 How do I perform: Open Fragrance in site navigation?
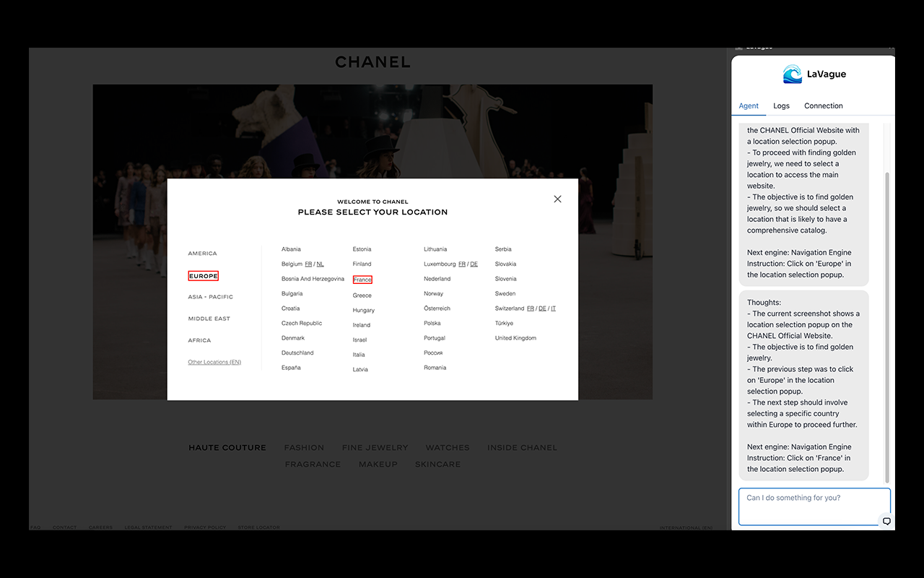pyautogui.click(x=313, y=465)
